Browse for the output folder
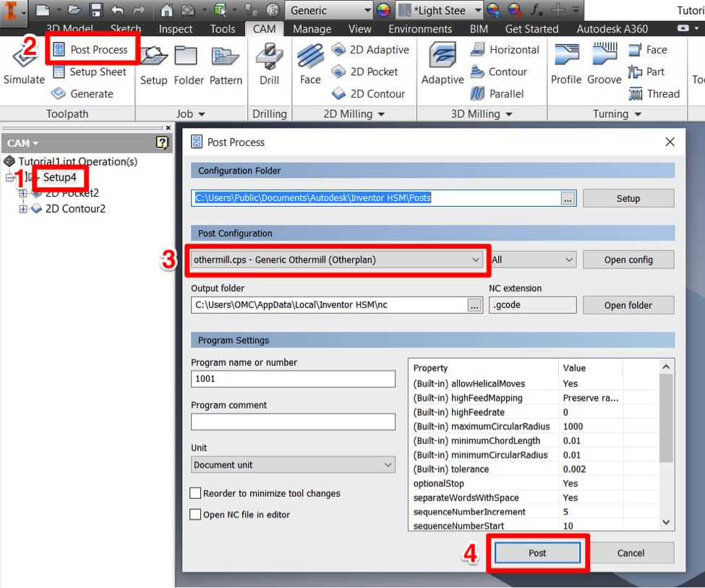Image resolution: width=705 pixels, height=588 pixels. click(474, 305)
